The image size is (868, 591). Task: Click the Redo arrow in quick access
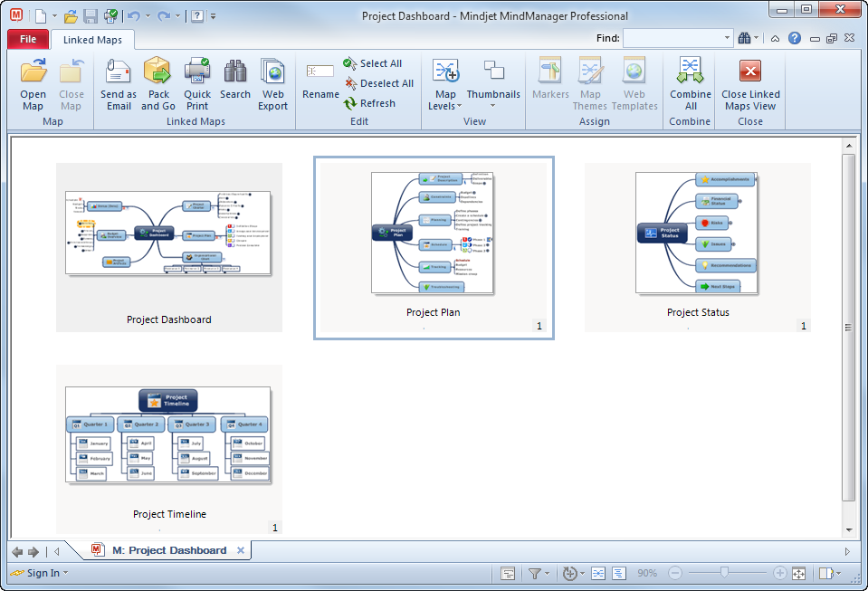pos(163,16)
